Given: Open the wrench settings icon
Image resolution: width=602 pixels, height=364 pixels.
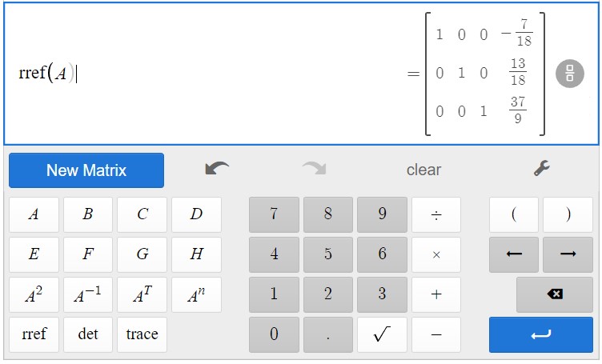Looking at the screenshot, I should pos(541,169).
